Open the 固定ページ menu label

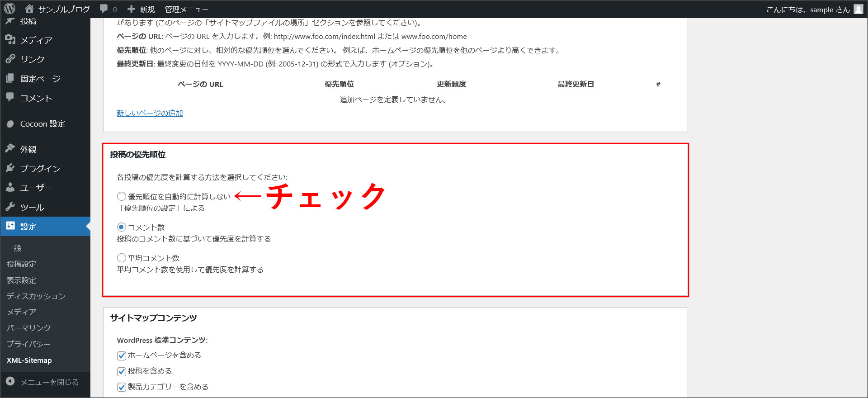point(40,79)
